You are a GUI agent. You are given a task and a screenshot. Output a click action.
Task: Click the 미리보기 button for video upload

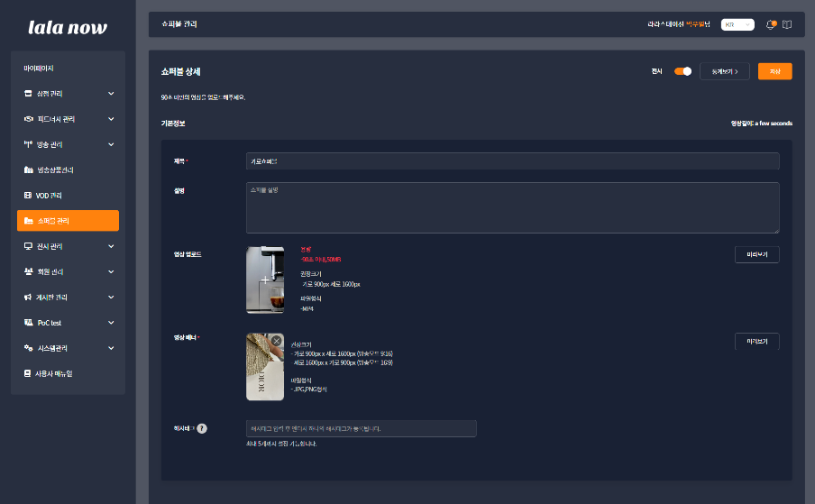click(756, 254)
